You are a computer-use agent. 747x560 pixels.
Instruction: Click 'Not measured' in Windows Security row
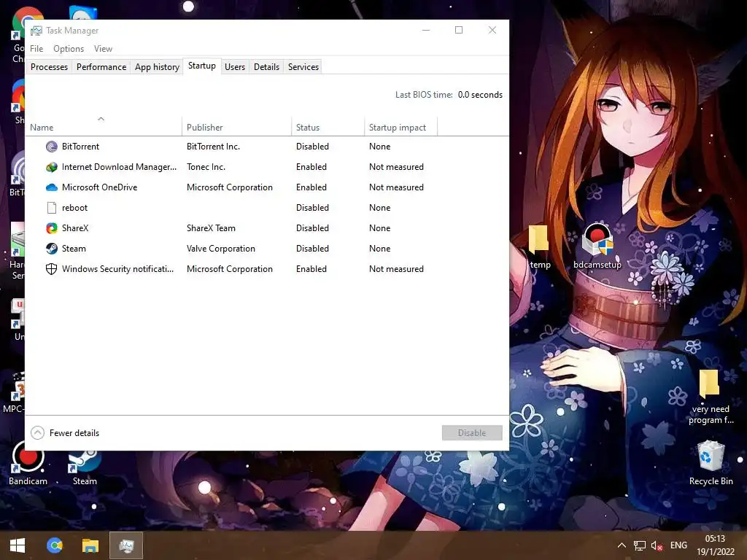click(x=396, y=269)
